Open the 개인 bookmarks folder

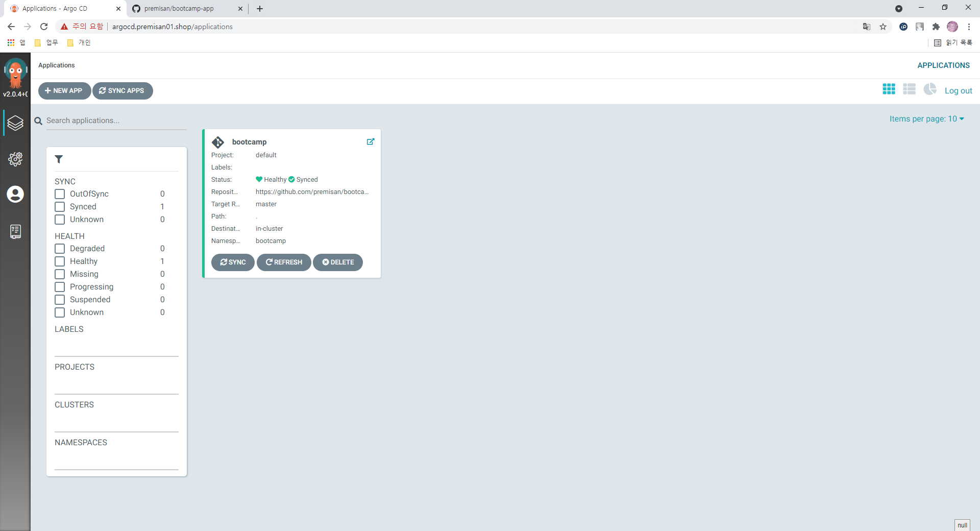coord(79,43)
